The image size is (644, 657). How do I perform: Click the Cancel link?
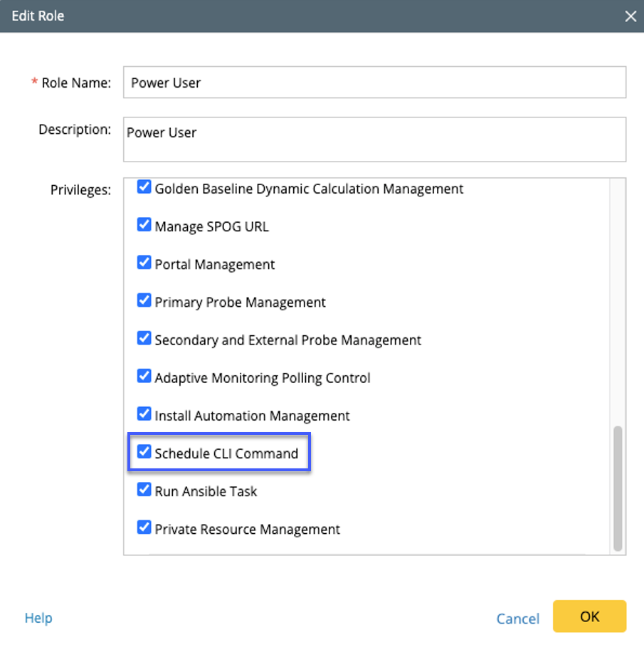pos(518,619)
